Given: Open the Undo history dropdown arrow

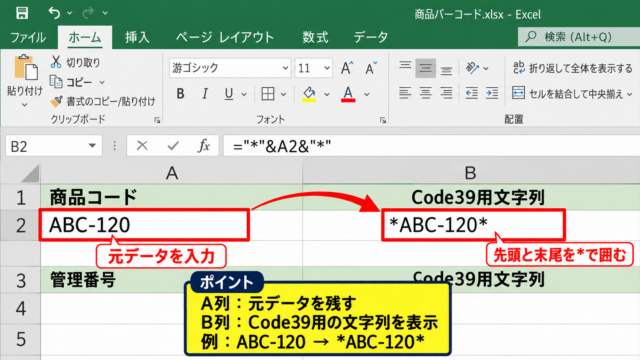Looking at the screenshot, I should (x=70, y=13).
